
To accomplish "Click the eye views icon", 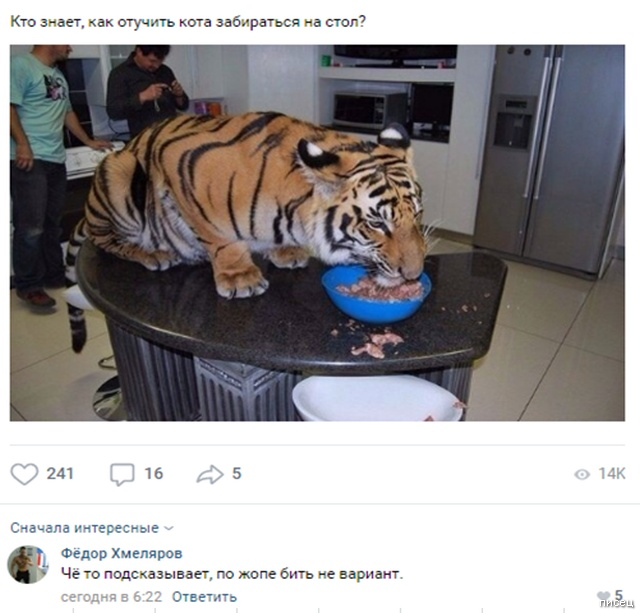I will (x=582, y=474).
